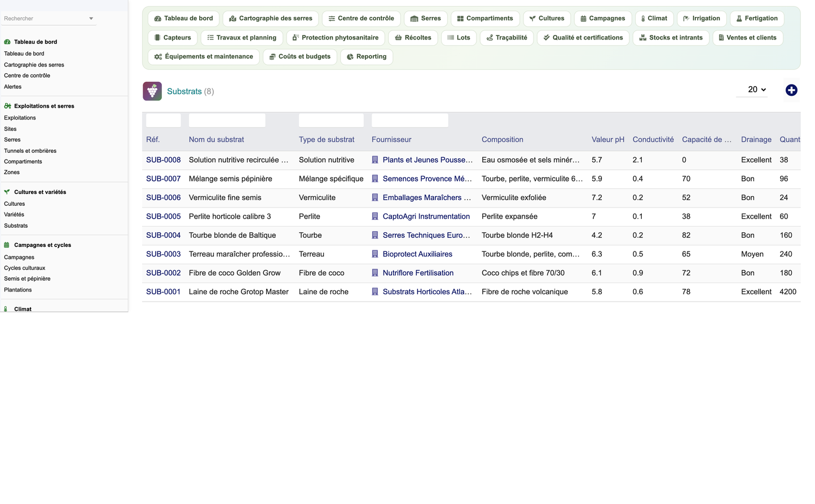
Task: Open the building icon beside CaptoAgri Instrumentation
Action: click(375, 216)
